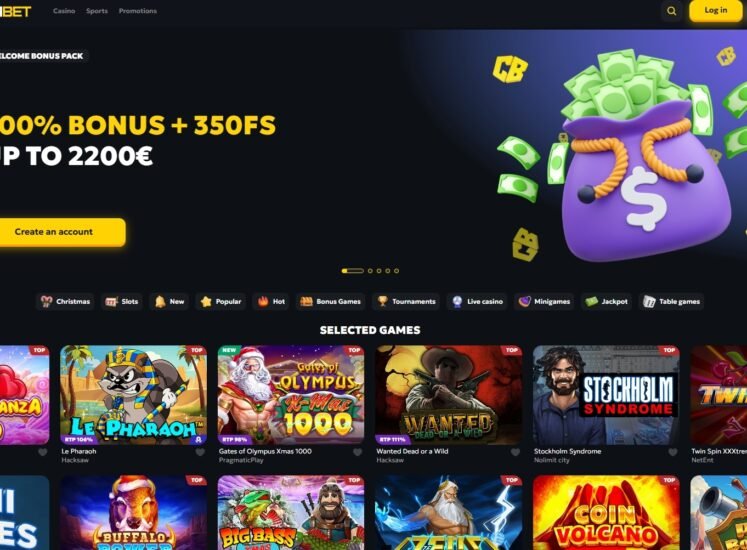Open the Tournaments trophy category
The height and width of the screenshot is (550, 747).
407,301
